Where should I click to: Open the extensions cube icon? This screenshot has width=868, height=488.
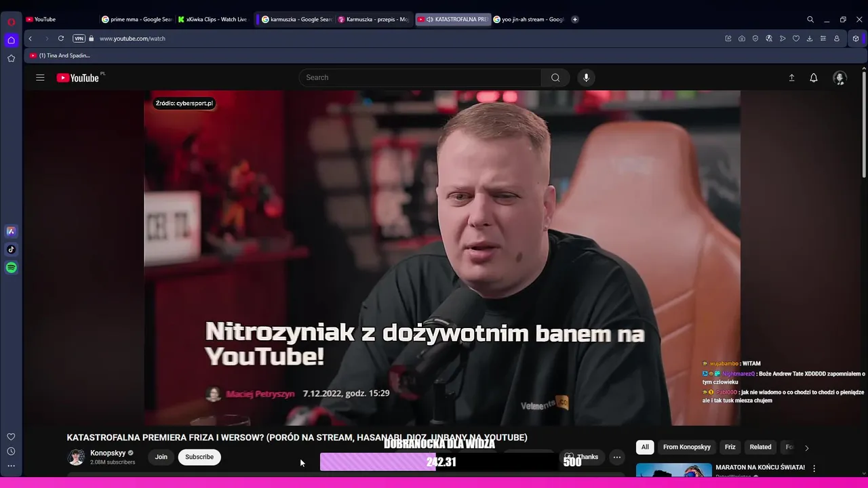(856, 39)
